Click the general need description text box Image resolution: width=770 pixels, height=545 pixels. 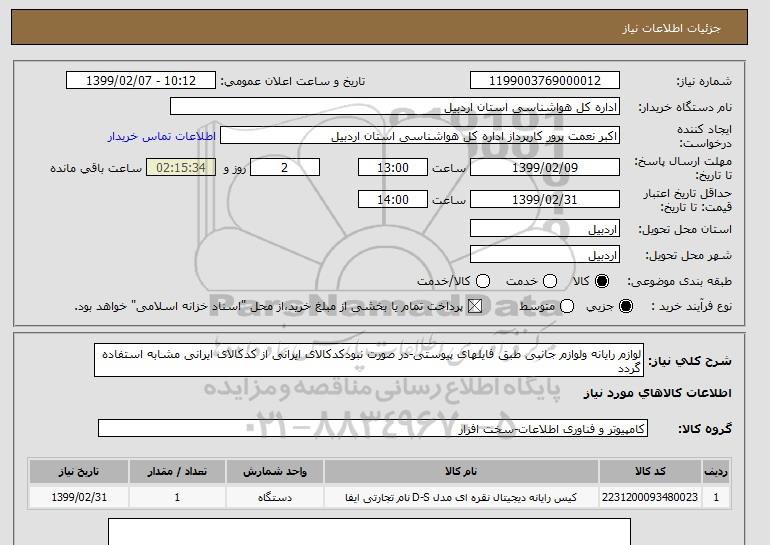tap(369, 360)
